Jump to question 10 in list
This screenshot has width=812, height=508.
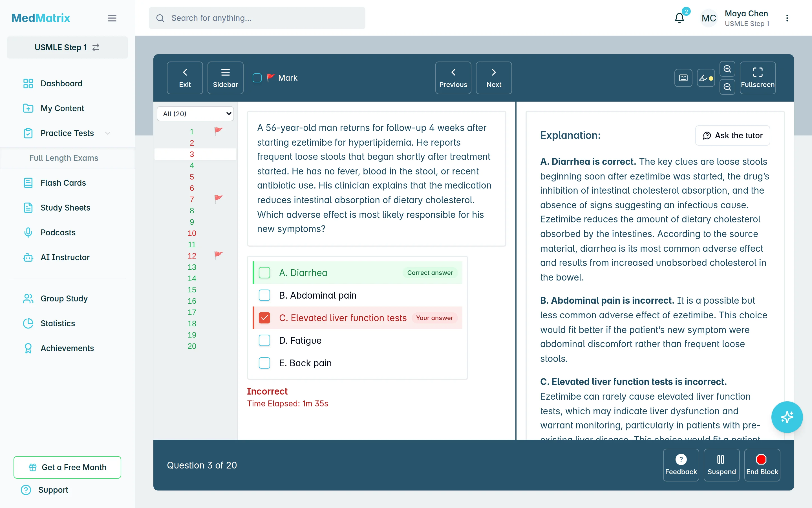tap(192, 233)
